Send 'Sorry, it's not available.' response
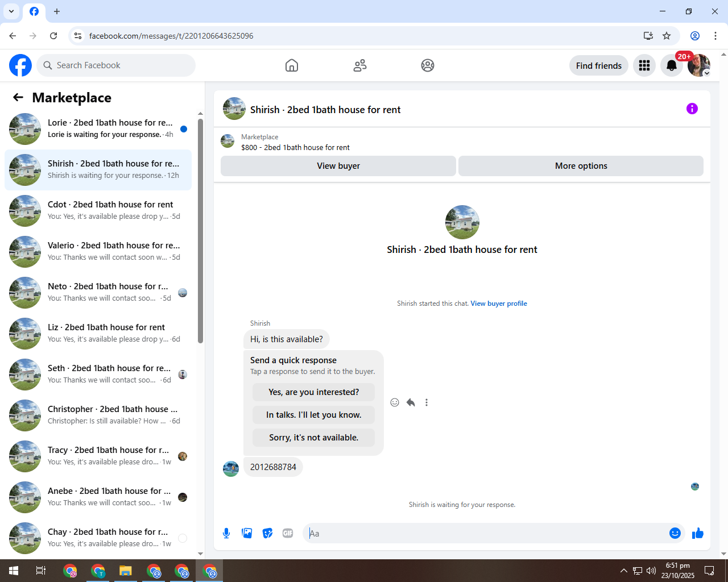The height and width of the screenshot is (582, 728). 313,438
